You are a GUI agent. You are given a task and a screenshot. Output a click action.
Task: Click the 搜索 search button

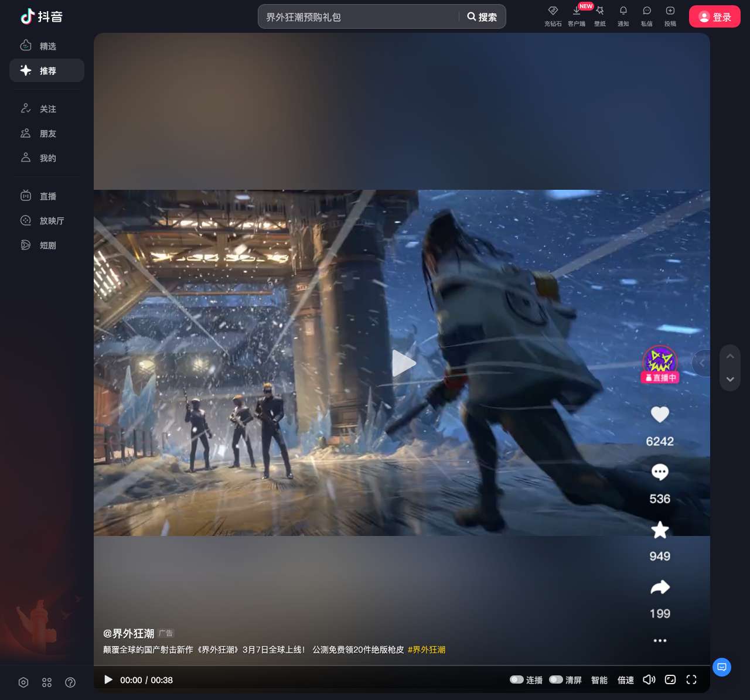[x=482, y=17]
